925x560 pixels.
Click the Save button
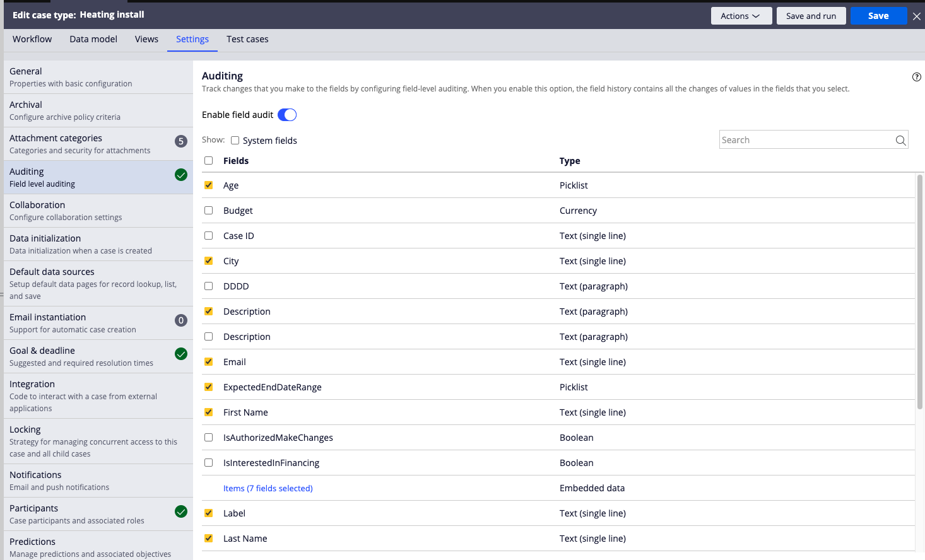[x=878, y=16]
